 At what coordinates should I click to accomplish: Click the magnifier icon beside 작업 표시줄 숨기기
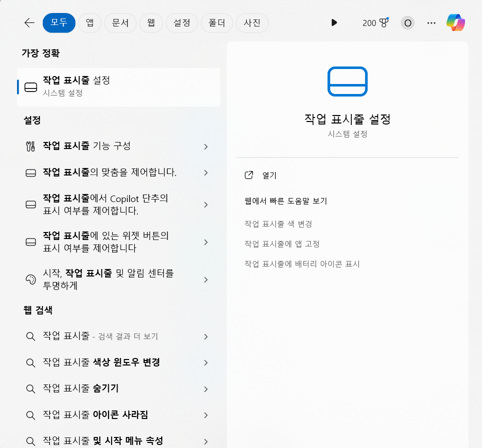coord(31,388)
